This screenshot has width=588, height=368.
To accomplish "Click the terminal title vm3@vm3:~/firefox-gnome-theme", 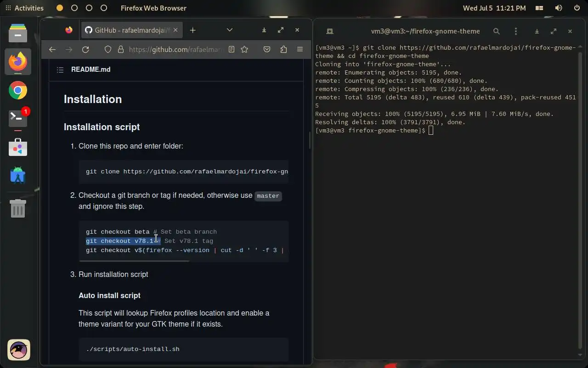I will pos(425,31).
